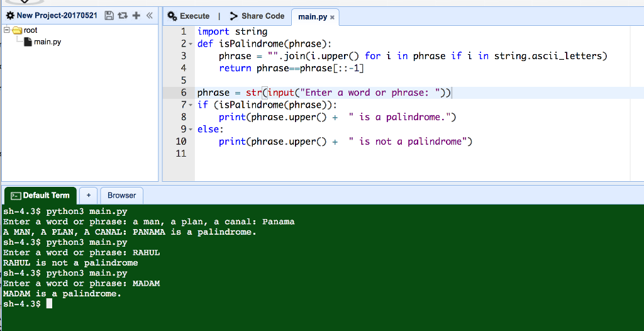Close the main.py editor tab
The height and width of the screenshot is (331, 644).
click(x=332, y=17)
